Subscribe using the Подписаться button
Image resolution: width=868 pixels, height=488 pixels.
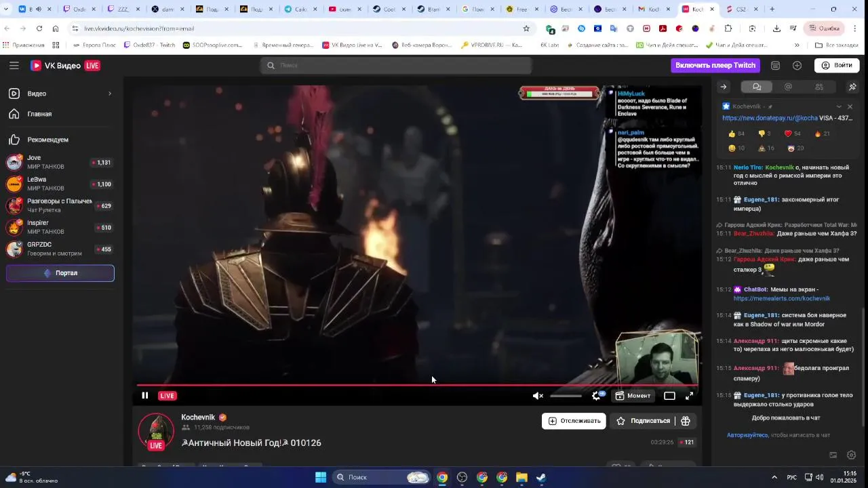[x=643, y=421]
